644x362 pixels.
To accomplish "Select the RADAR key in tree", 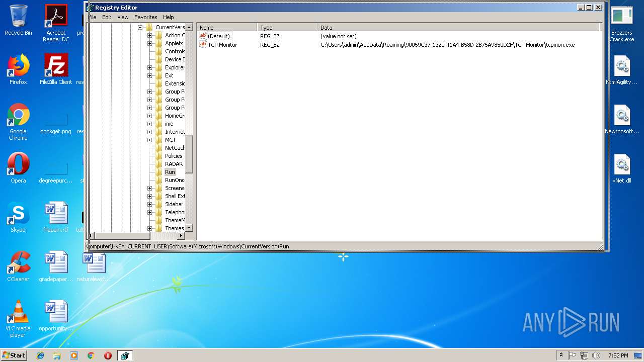I will point(174,164).
